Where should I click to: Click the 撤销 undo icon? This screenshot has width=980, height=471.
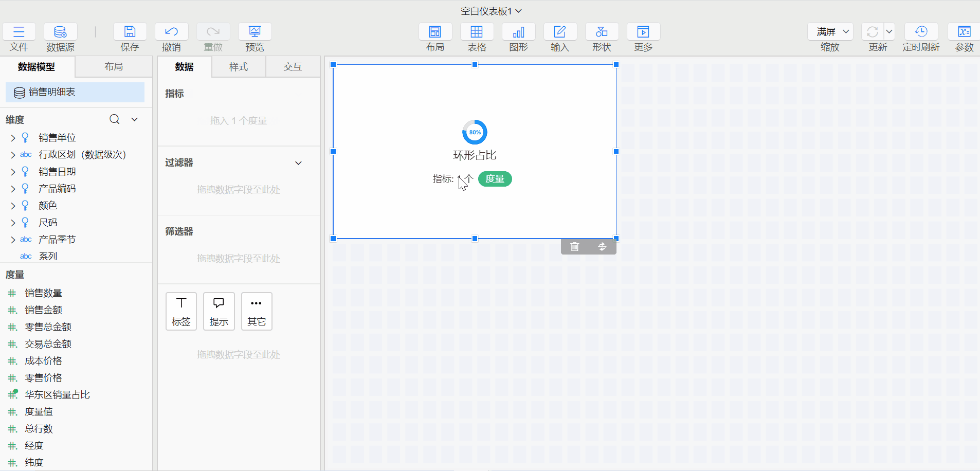(x=171, y=32)
